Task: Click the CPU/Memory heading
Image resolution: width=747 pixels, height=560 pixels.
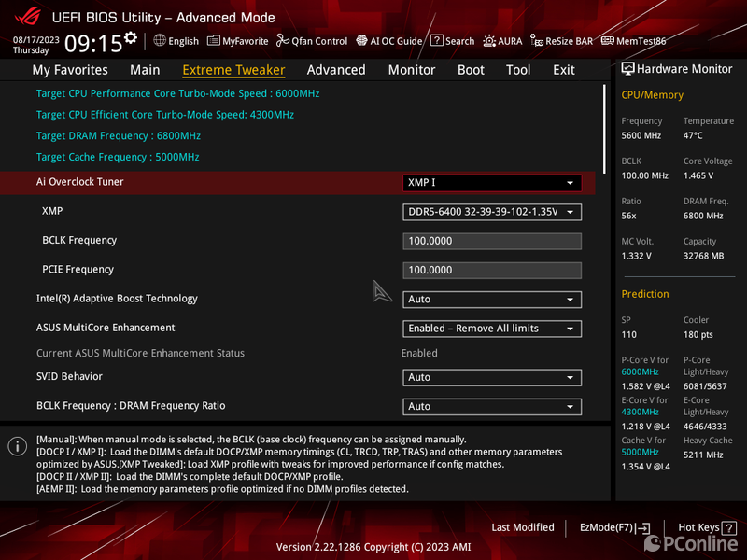Action: tap(652, 95)
